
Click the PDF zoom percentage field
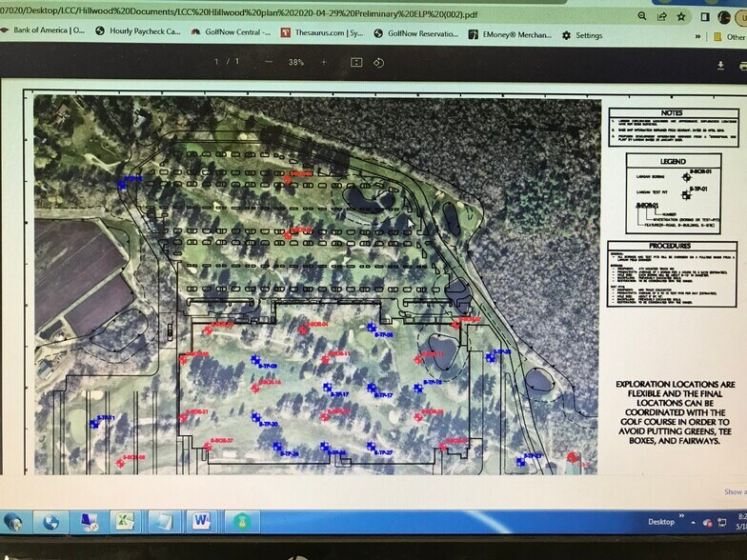(296, 62)
